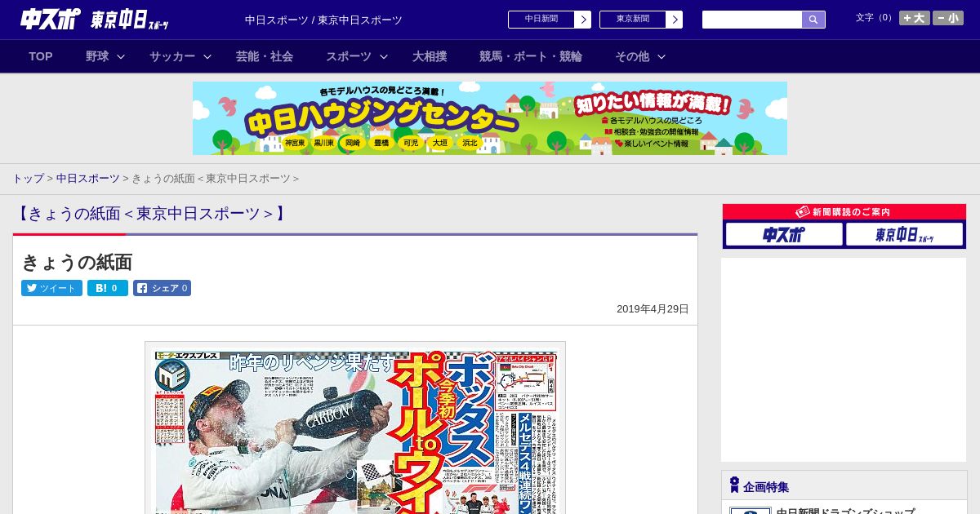The image size is (980, 514).
Task: Open the スポーツ navigation menu
Action: [349, 56]
